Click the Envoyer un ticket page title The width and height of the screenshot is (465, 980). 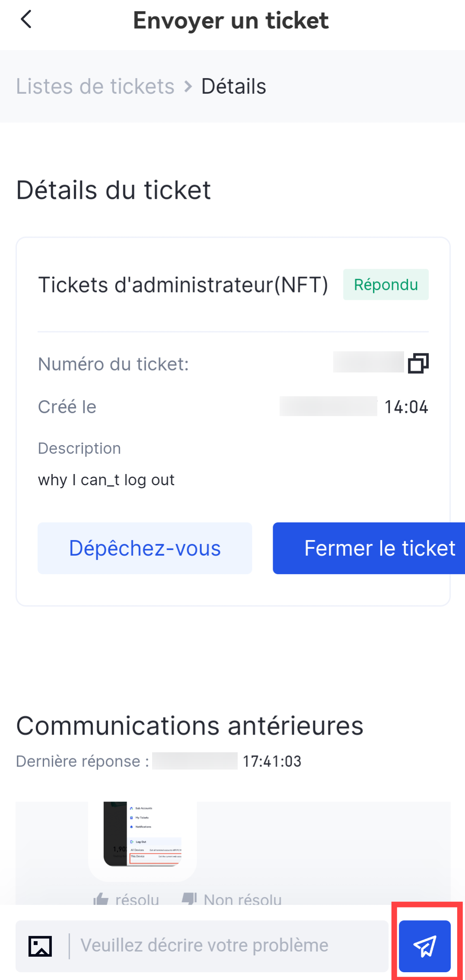[231, 20]
